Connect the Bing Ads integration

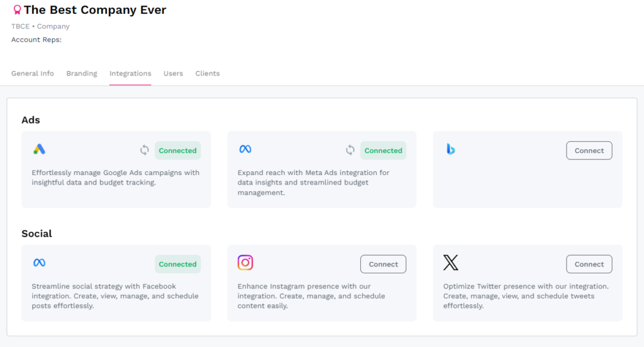click(x=589, y=151)
